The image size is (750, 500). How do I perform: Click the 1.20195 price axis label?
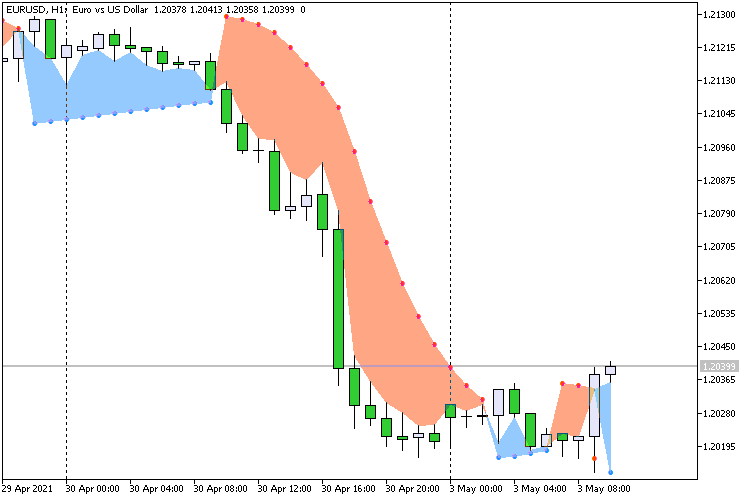pos(719,446)
